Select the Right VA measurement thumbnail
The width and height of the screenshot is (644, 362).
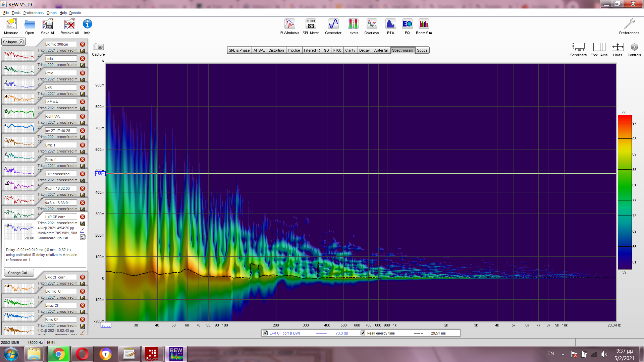point(19,127)
